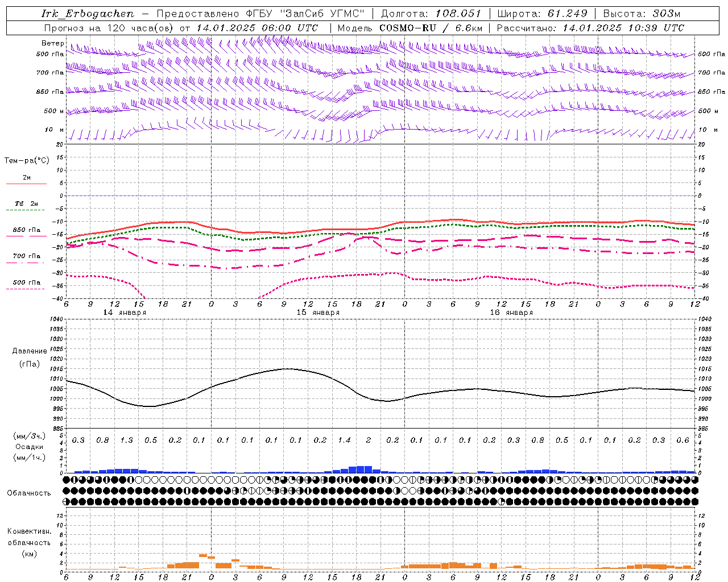Click the 3-hour precipitation value 1.4
Viewport: 728px width, 582px height.
point(344,440)
